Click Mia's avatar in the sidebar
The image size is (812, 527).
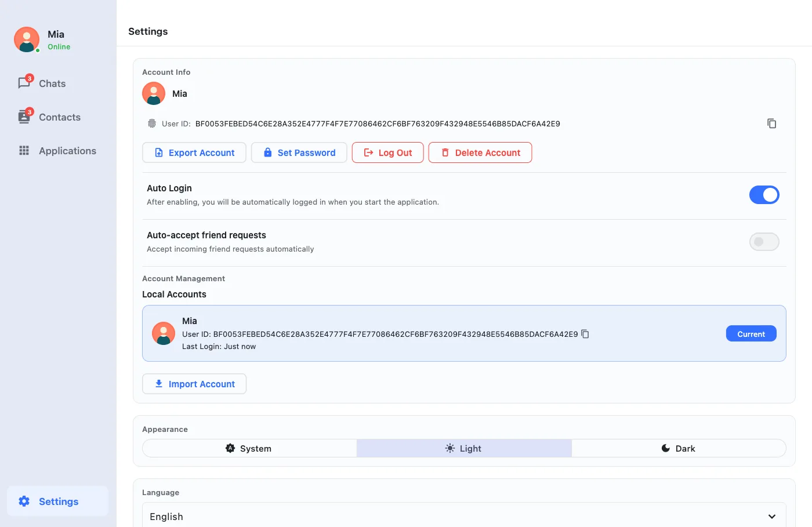(x=27, y=39)
